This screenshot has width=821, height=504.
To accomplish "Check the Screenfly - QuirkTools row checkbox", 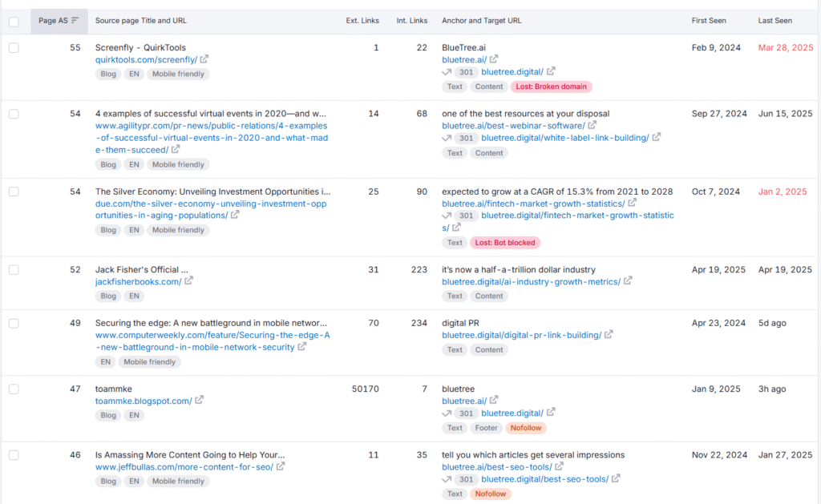I will click(x=14, y=47).
